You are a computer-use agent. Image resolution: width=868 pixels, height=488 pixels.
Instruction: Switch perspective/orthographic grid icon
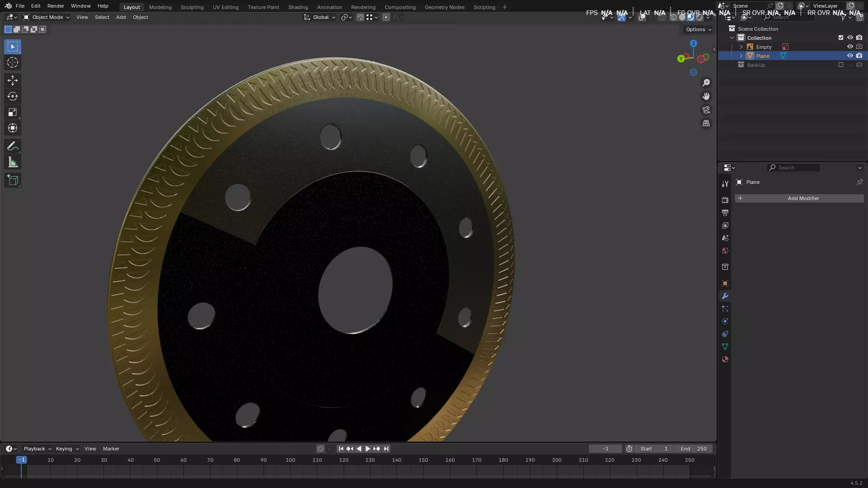(706, 123)
